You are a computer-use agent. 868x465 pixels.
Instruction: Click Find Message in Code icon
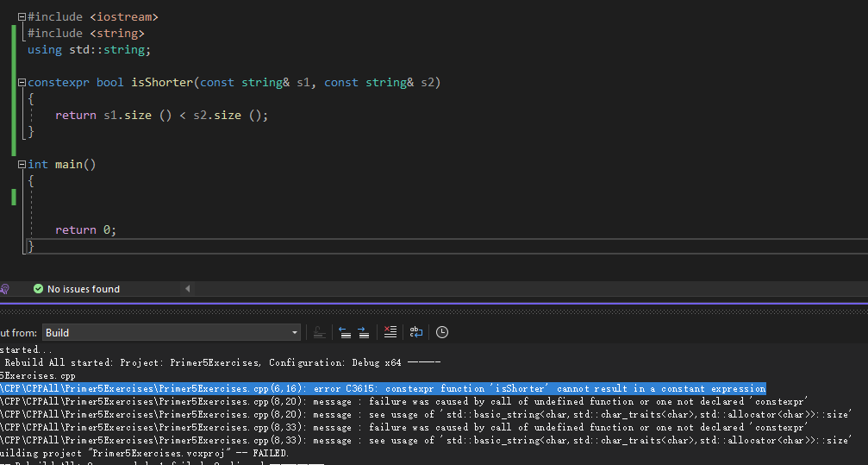click(x=319, y=332)
